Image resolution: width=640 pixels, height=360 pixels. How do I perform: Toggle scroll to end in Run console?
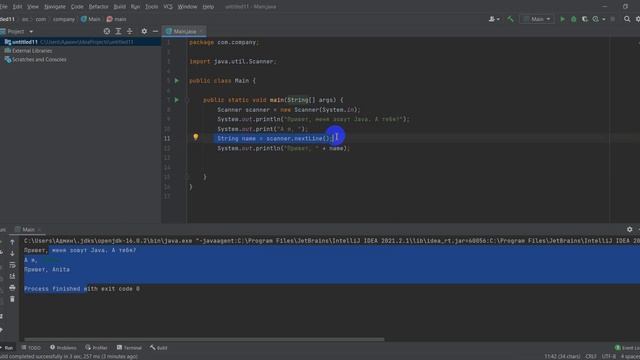(x=12, y=276)
